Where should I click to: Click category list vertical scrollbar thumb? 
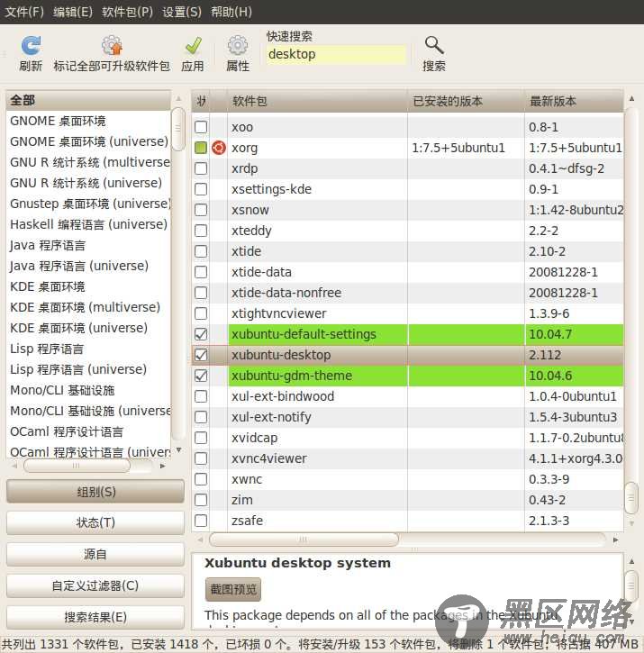click(x=178, y=129)
